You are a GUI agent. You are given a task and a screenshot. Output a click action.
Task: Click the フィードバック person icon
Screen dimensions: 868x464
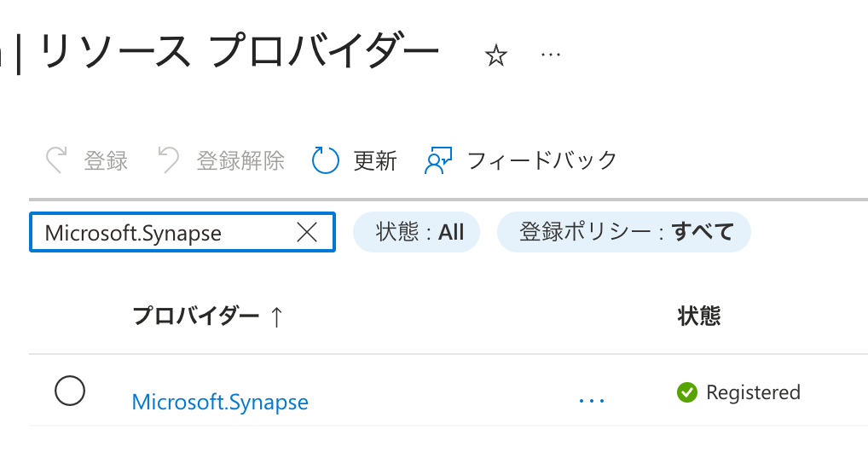click(437, 159)
